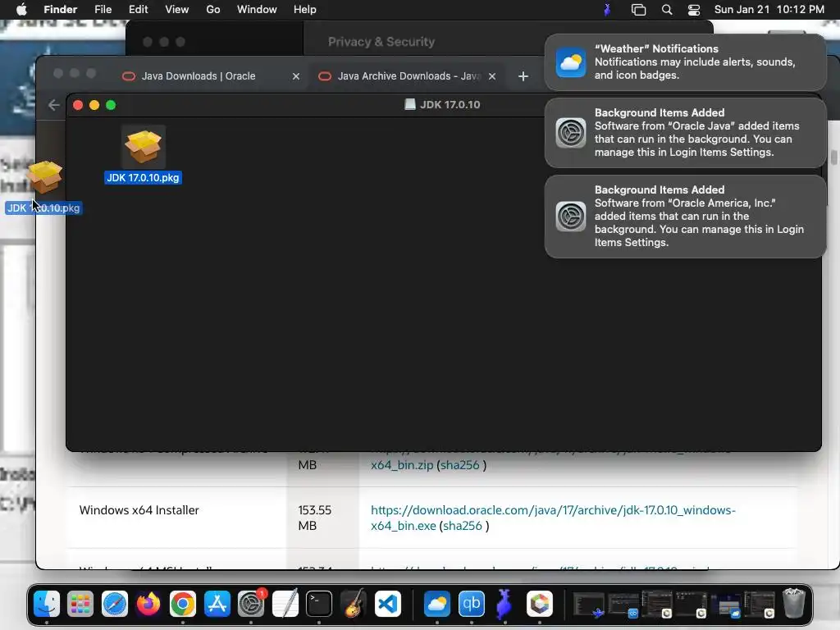Click the Stage Manager menu bar icon

point(638,10)
